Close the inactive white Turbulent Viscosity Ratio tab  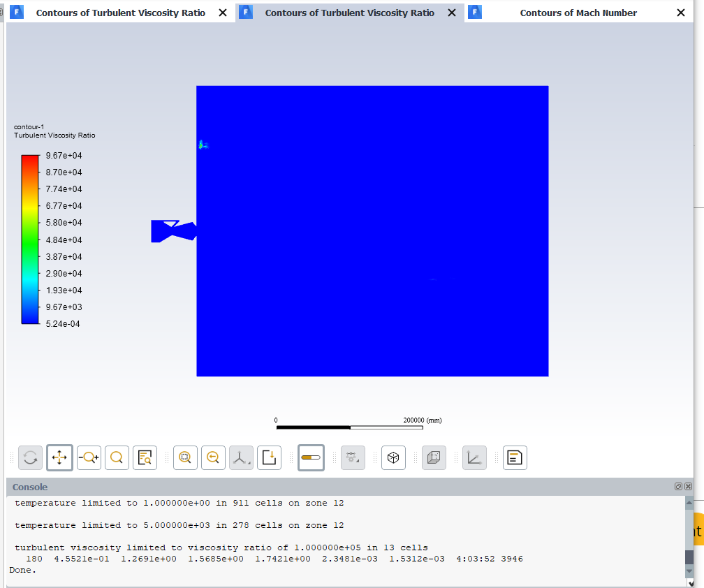coord(223,13)
